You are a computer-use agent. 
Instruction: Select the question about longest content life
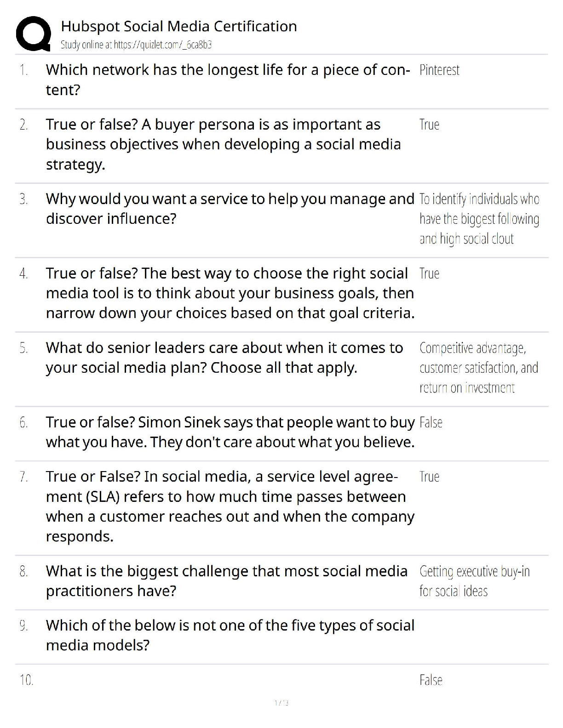click(x=228, y=80)
